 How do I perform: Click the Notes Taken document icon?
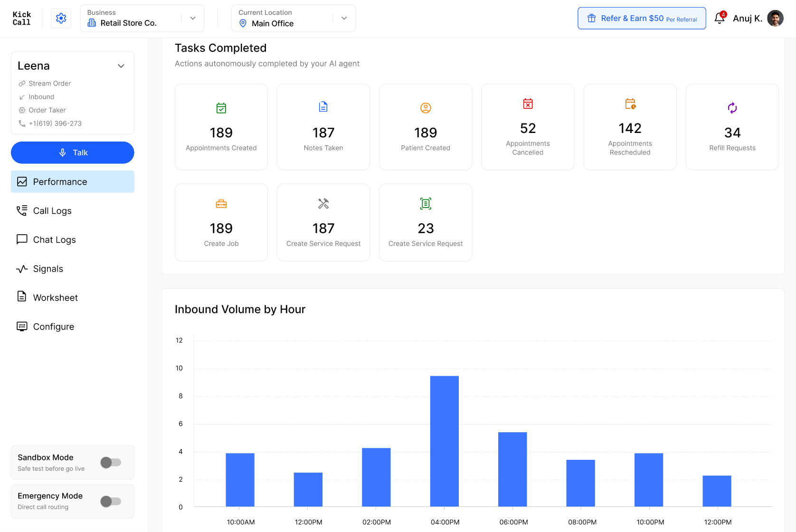pyautogui.click(x=323, y=107)
